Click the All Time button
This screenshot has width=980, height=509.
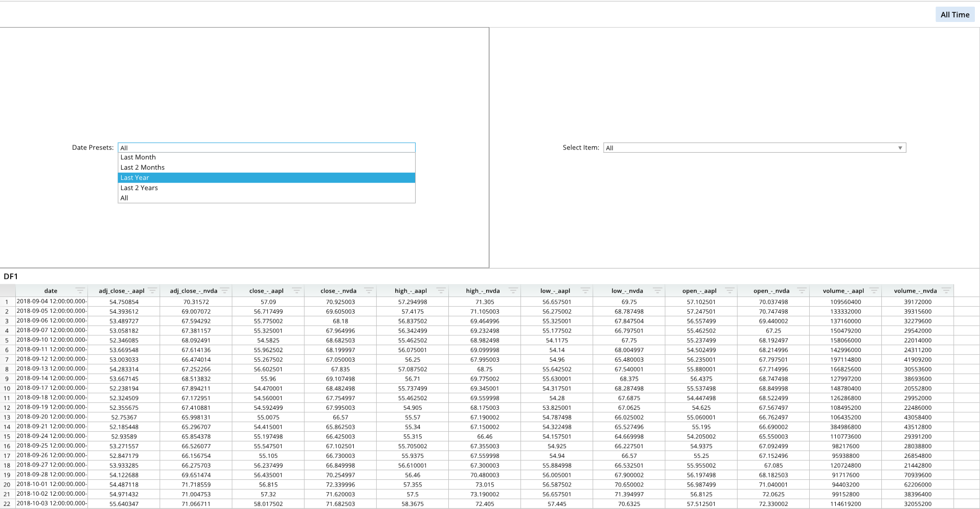(955, 15)
